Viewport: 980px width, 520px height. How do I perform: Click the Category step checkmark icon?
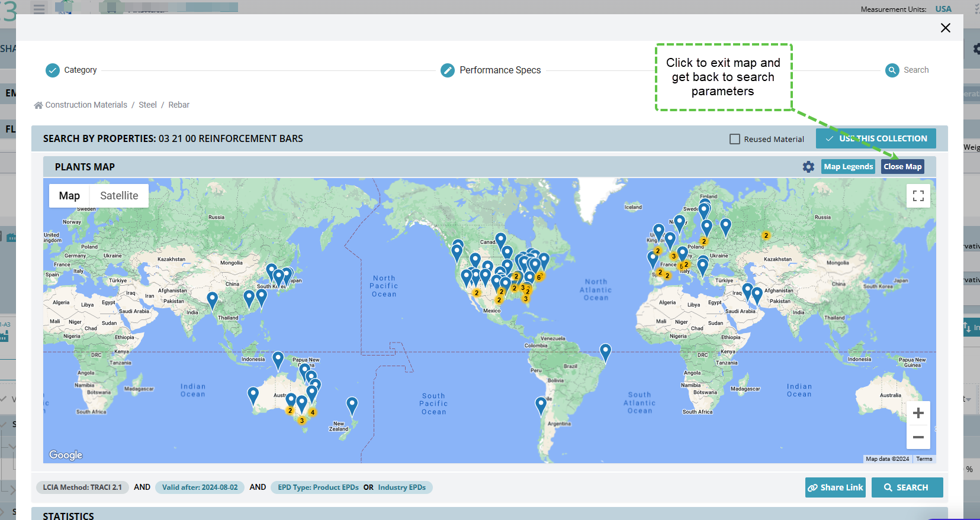pos(53,70)
